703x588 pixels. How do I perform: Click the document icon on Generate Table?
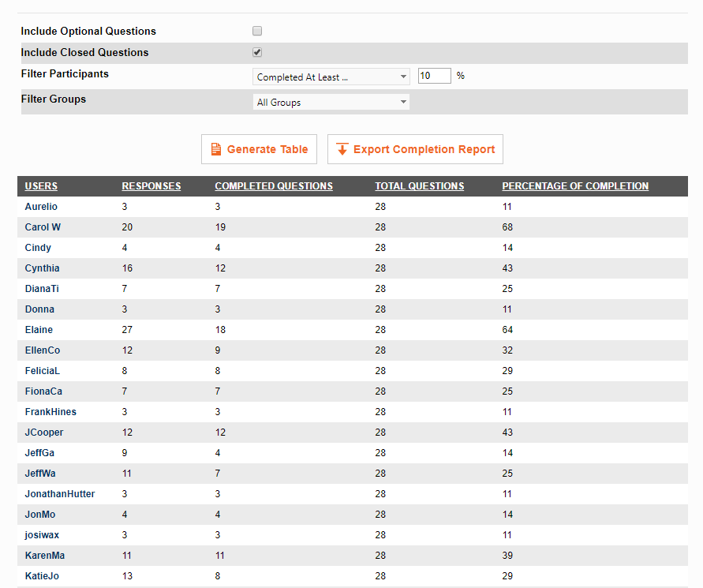point(215,149)
